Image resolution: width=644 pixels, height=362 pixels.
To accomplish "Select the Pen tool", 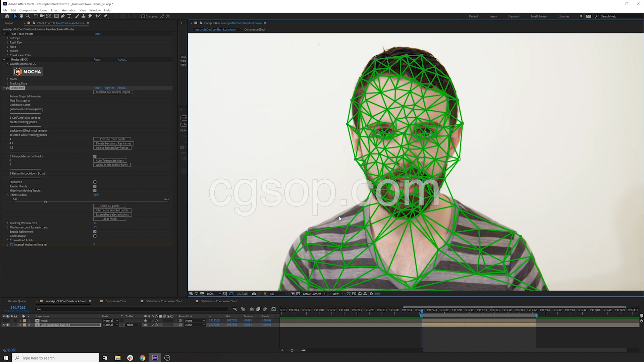I will coord(63,16).
